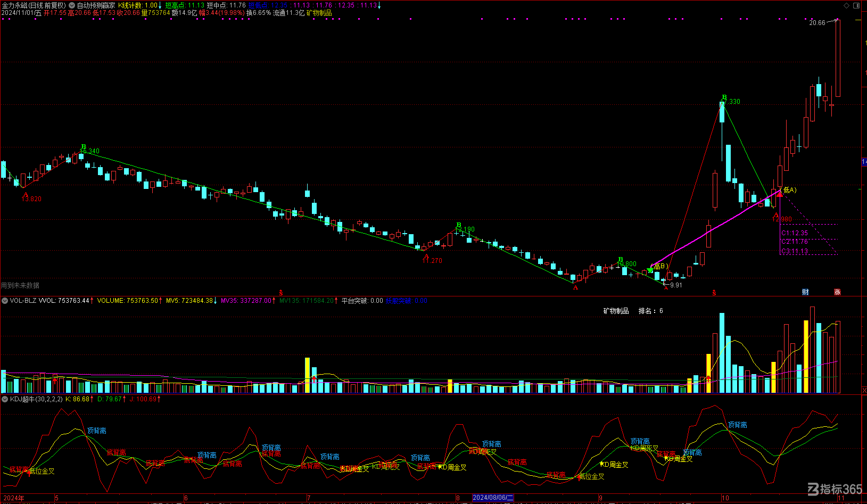Click the 排名: 6 ranking text

pos(650,311)
